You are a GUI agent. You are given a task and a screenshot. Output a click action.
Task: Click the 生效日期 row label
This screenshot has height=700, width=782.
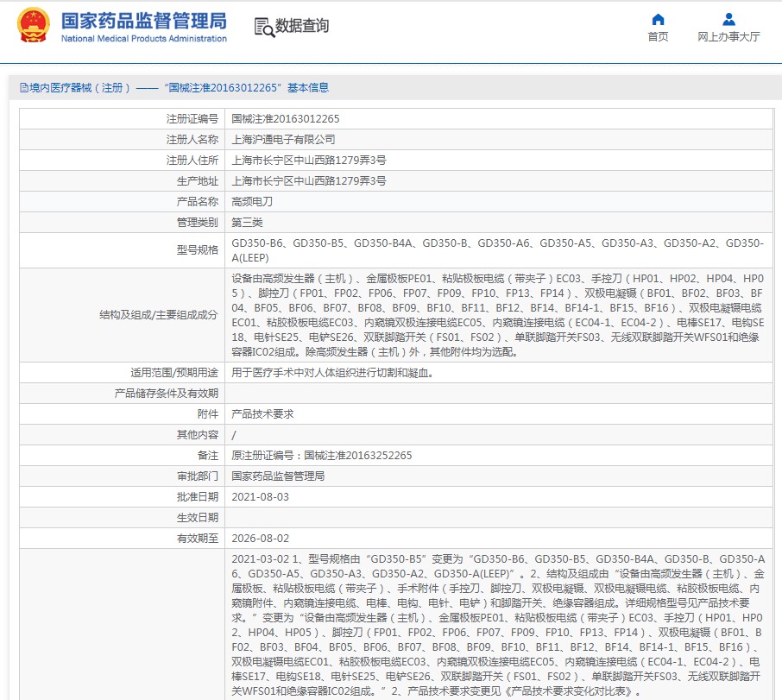pos(198,518)
